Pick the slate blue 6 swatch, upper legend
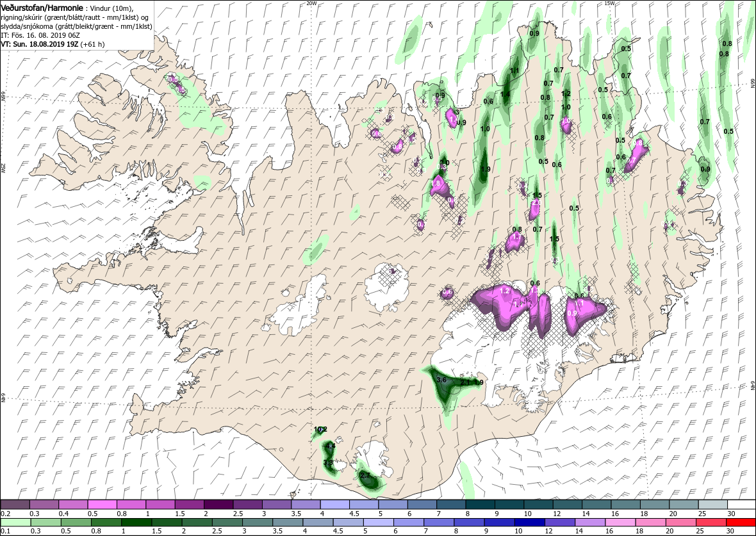Viewport: 756px width, 536px height. (422, 504)
